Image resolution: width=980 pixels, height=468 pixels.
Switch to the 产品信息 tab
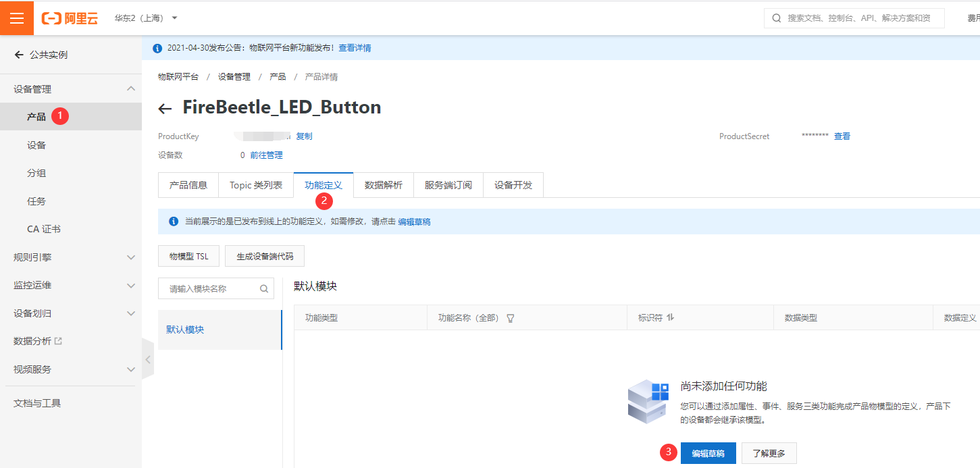click(x=188, y=185)
